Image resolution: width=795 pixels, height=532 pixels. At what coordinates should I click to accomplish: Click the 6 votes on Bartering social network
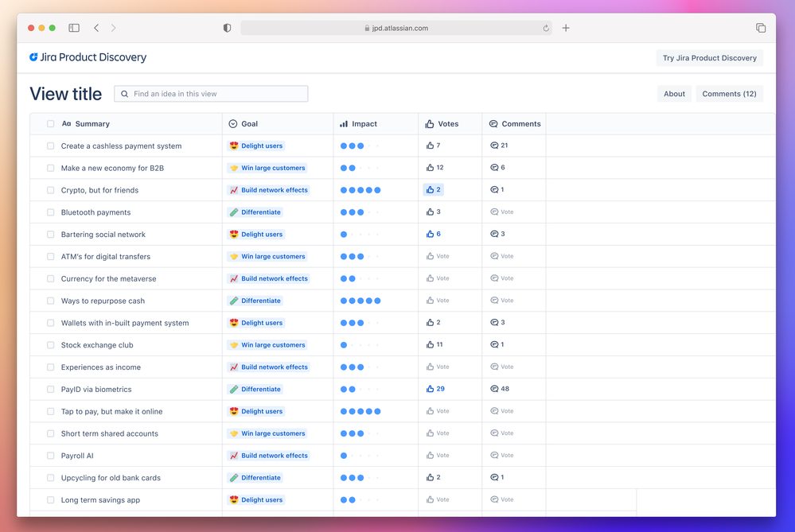pos(434,234)
